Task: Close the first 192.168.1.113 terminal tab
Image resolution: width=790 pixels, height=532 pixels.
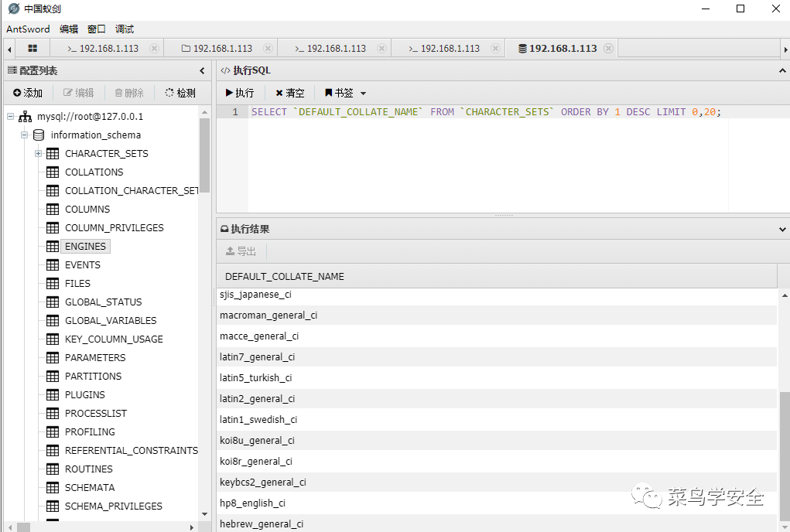Action: pos(155,48)
